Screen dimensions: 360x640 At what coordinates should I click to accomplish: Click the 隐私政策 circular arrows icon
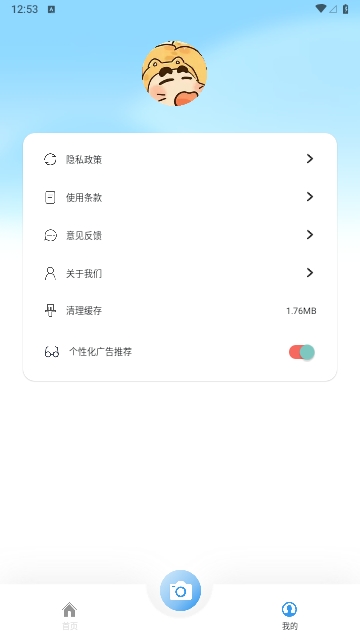point(50,159)
